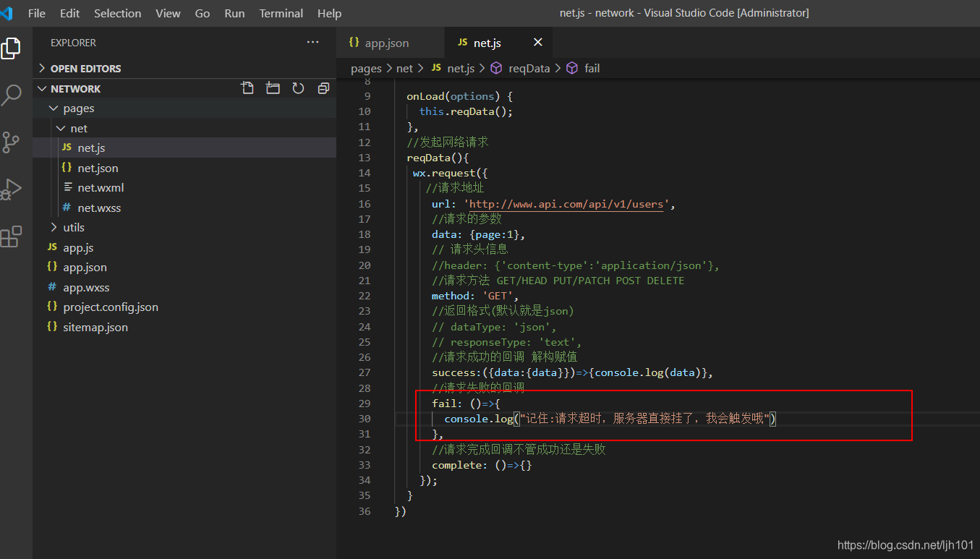Image resolution: width=980 pixels, height=559 pixels.
Task: Place cursor on 'method: 'GET'' line
Action: [x=475, y=296]
